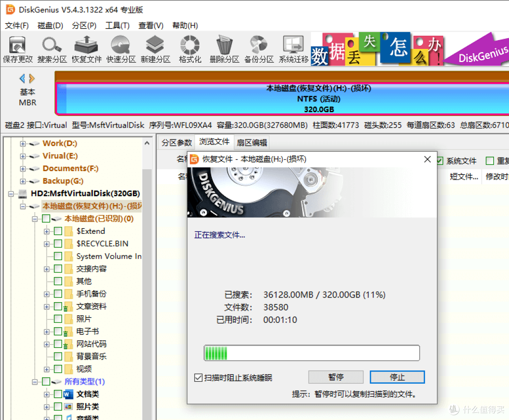Click the 删除分区 delete partition icon
Screen dimensions: 509x420
pos(224,49)
